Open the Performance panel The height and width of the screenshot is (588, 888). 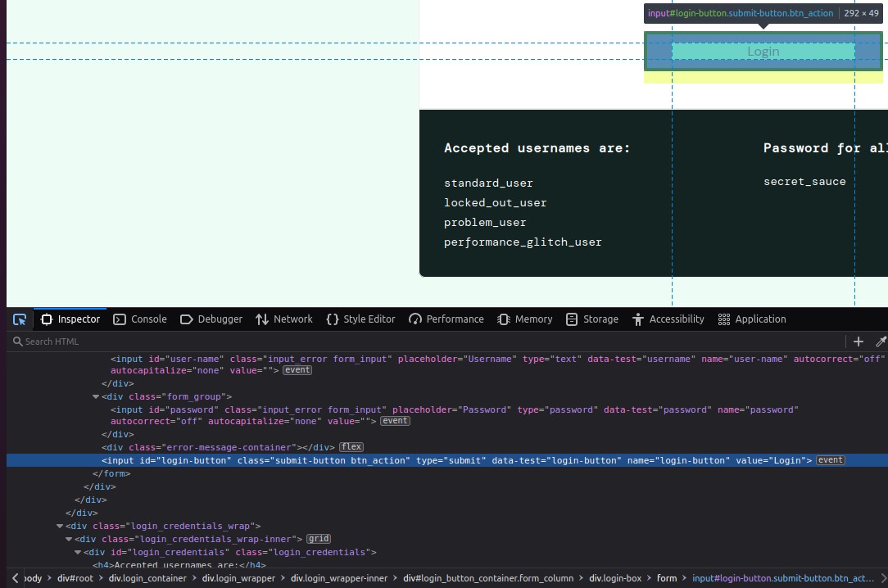coord(446,319)
